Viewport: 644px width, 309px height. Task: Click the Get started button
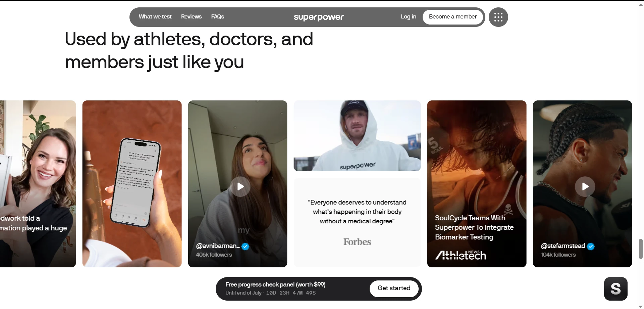(394, 289)
